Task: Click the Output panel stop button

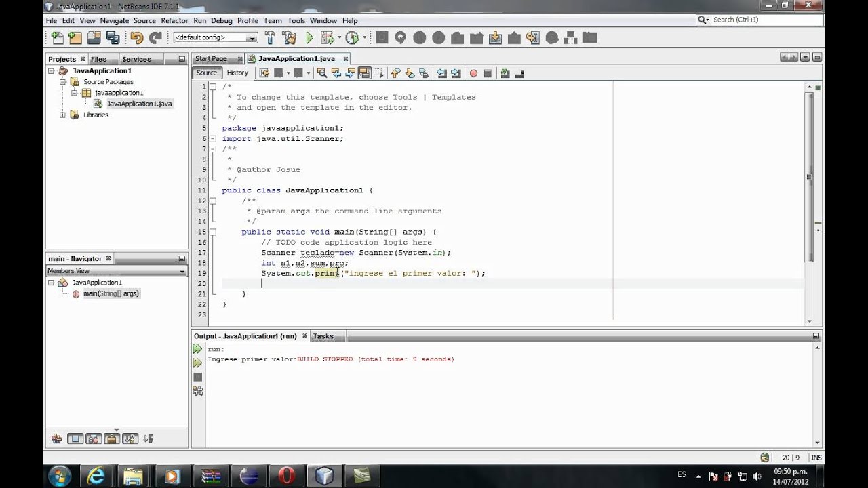Action: coord(197,377)
